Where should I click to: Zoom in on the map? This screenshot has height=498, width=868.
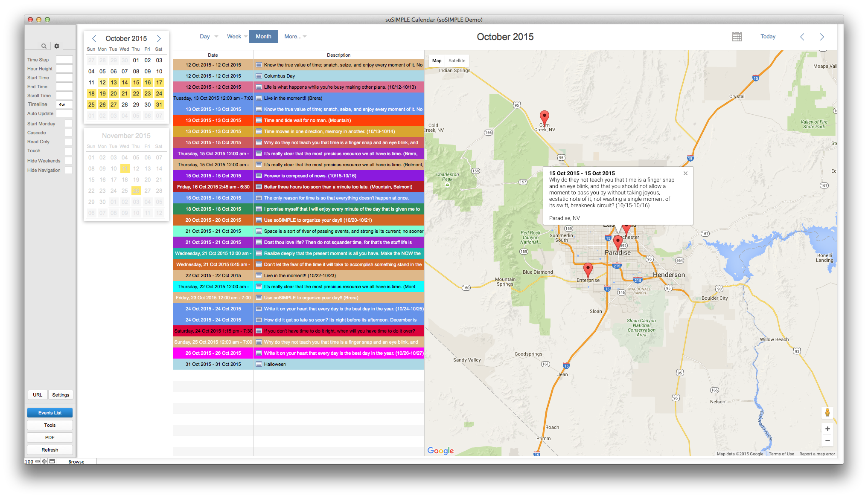click(x=827, y=429)
